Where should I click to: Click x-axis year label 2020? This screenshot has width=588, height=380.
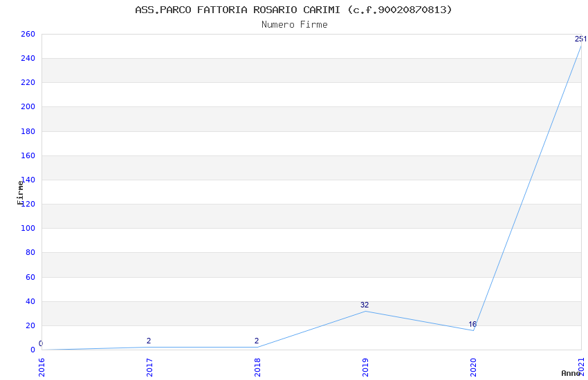pos(474,368)
